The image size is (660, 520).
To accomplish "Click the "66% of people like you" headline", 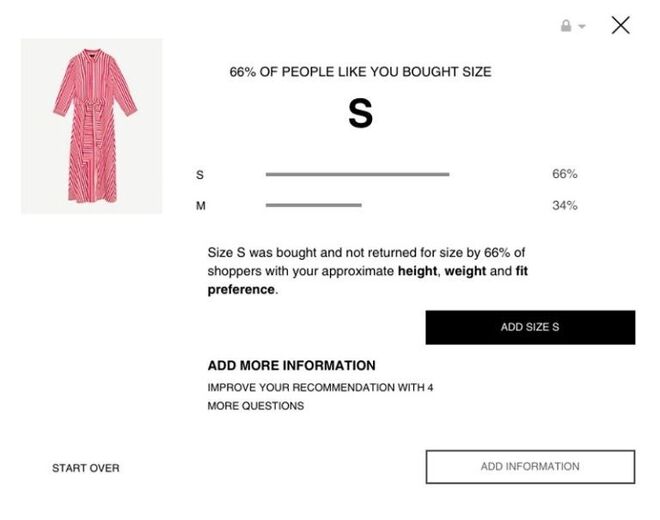I will pos(360,72).
